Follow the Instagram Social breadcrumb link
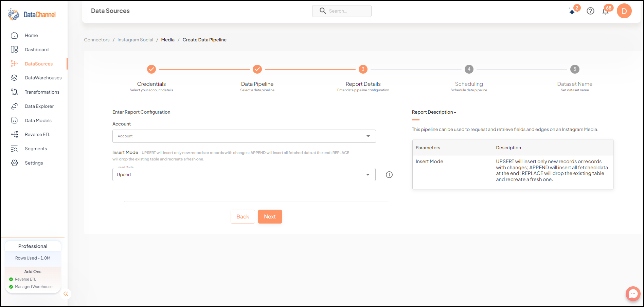 point(135,40)
